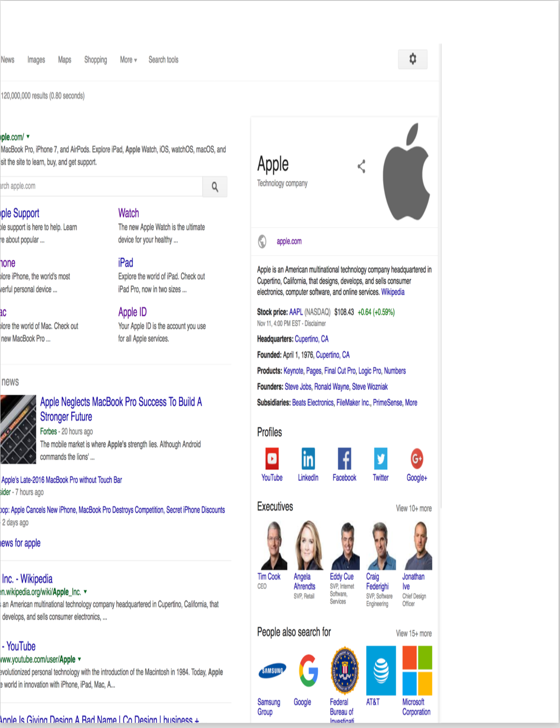Open FileMaker Inc. subsidiary link
The width and height of the screenshot is (560, 728).
[x=353, y=403]
